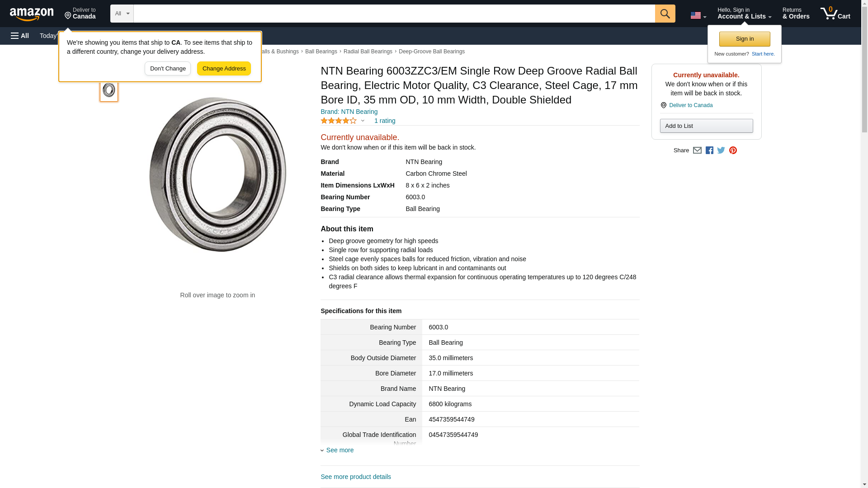Open language and country flag dropdown
Screen dimensions: 868x488
pyautogui.click(x=698, y=15)
